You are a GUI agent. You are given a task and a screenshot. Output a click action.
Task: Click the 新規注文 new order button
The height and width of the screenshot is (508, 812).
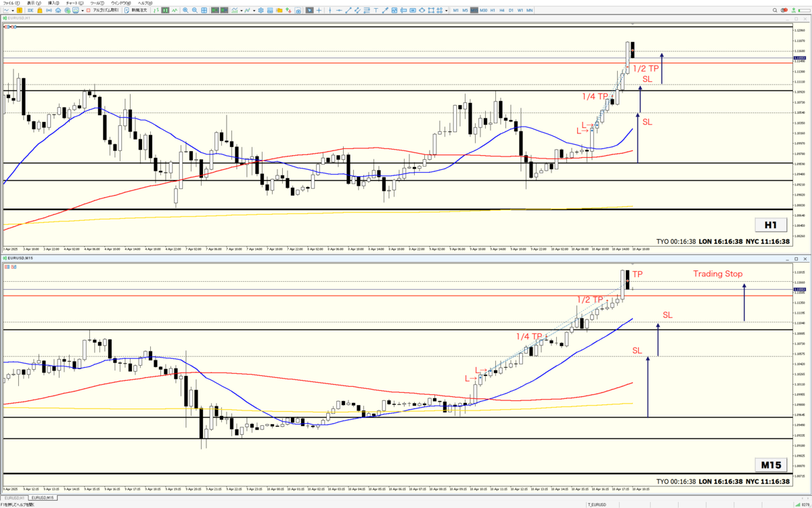coord(137,10)
